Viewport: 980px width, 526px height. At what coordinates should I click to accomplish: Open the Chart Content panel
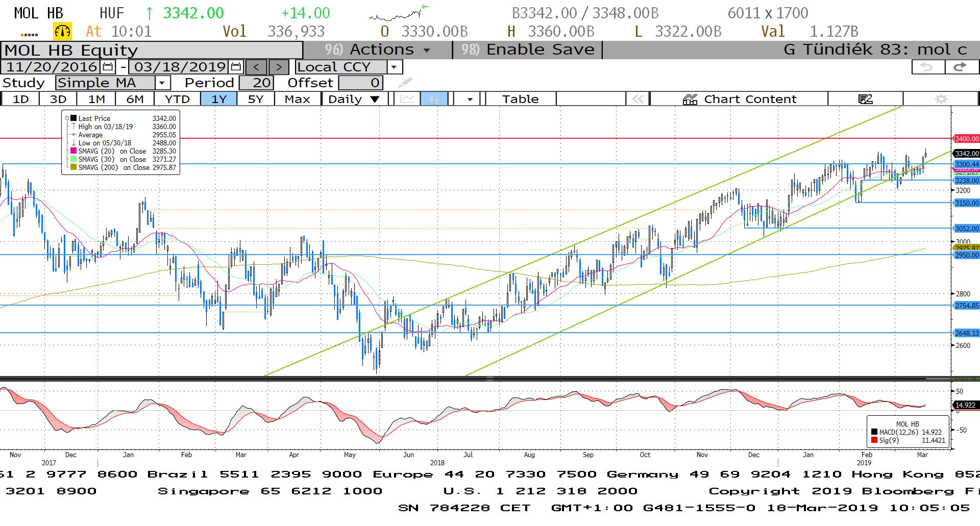pos(740,99)
